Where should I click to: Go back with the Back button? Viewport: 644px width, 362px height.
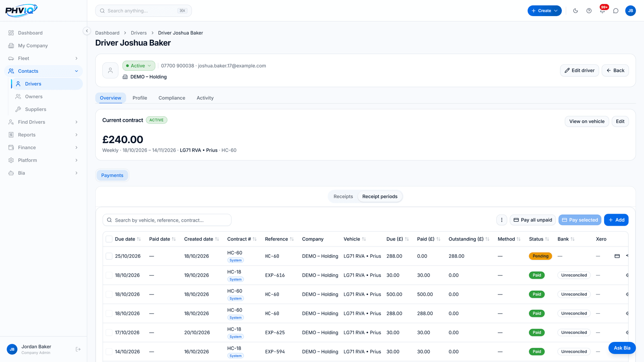(615, 70)
